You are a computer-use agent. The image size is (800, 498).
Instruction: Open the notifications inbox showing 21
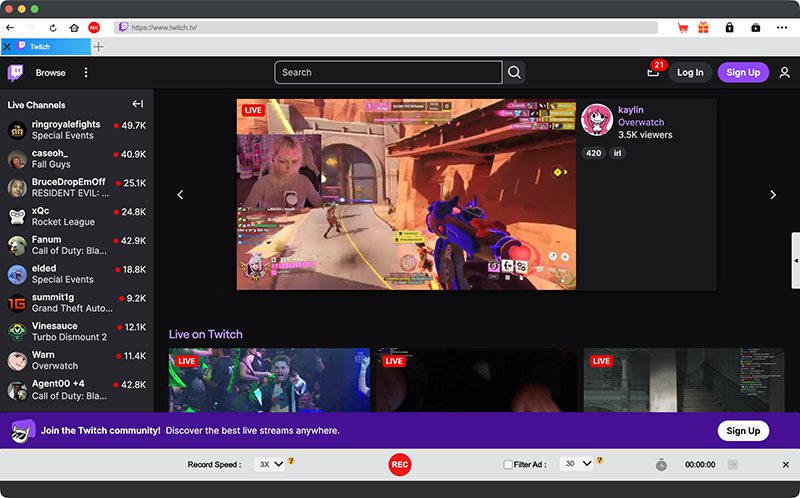coord(653,72)
